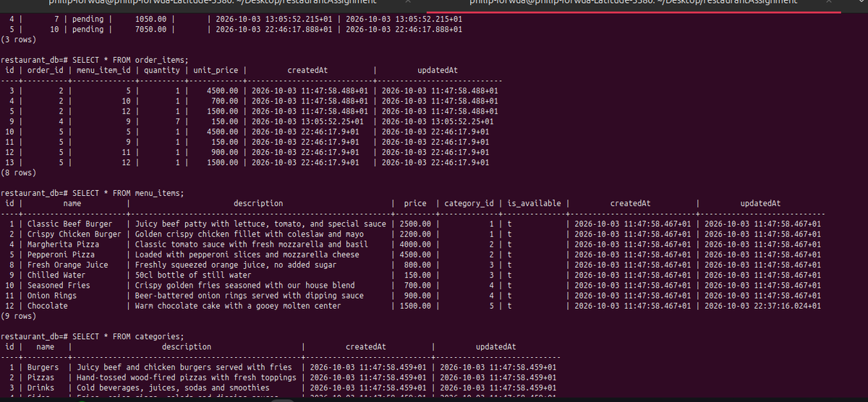Click the 'is_available' column header
The width and height of the screenshot is (868, 402).
pyautogui.click(x=535, y=204)
